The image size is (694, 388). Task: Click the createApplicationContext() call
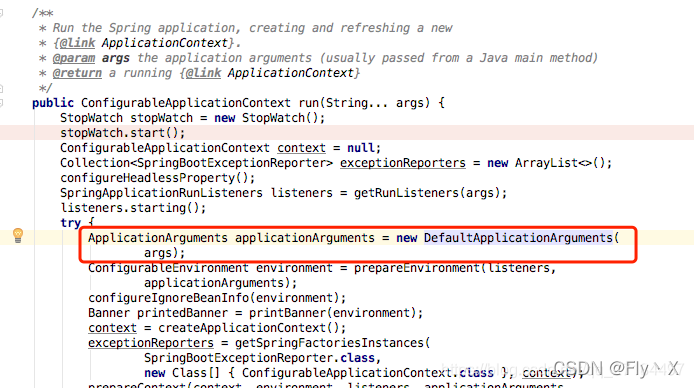(x=252, y=328)
